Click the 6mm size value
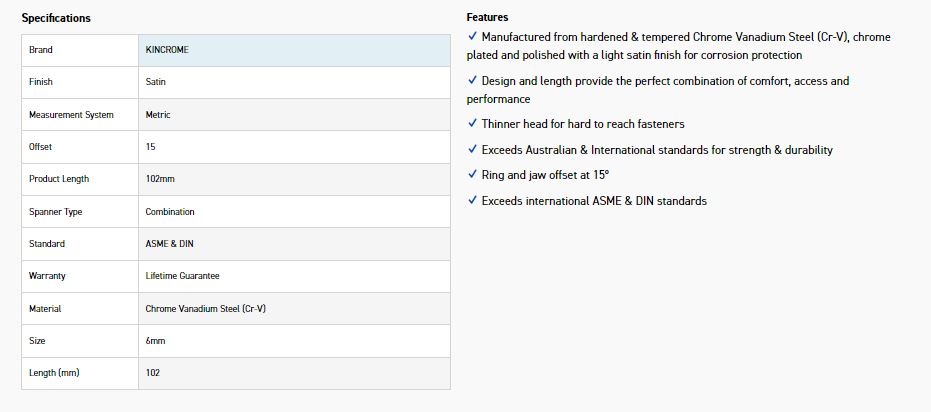The height and width of the screenshot is (412, 931). pos(155,341)
